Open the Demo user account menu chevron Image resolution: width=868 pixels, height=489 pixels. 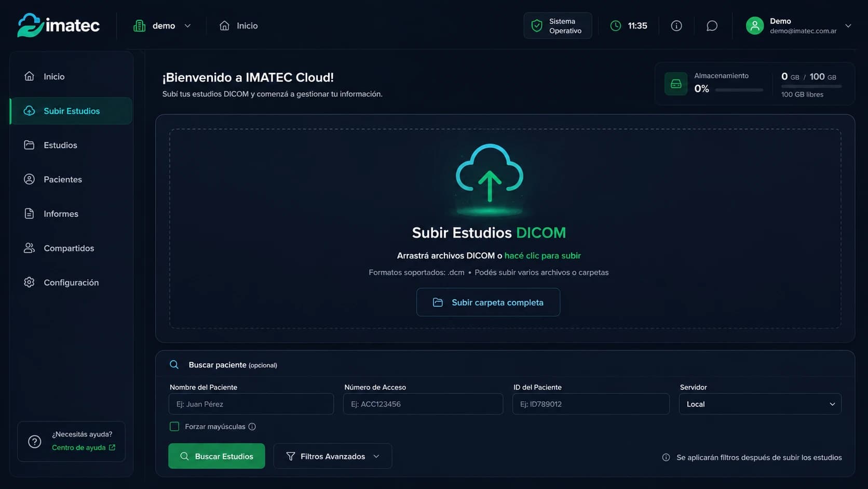[x=848, y=25]
